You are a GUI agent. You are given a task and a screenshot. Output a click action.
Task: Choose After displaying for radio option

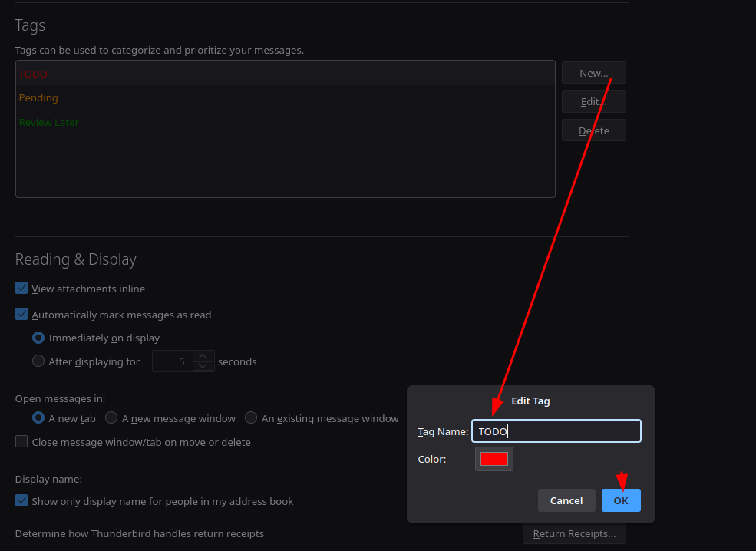tap(38, 361)
